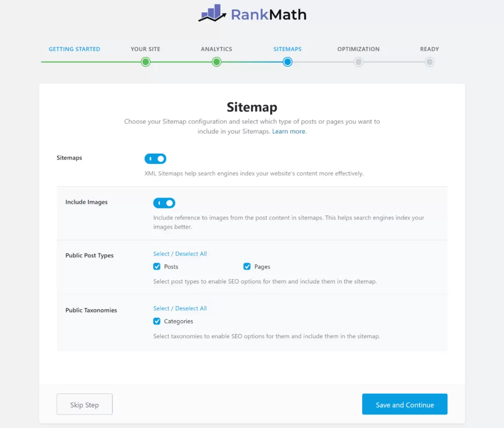The image size is (504, 428).
Task: Click the Skip Step button
Action: coord(85,404)
